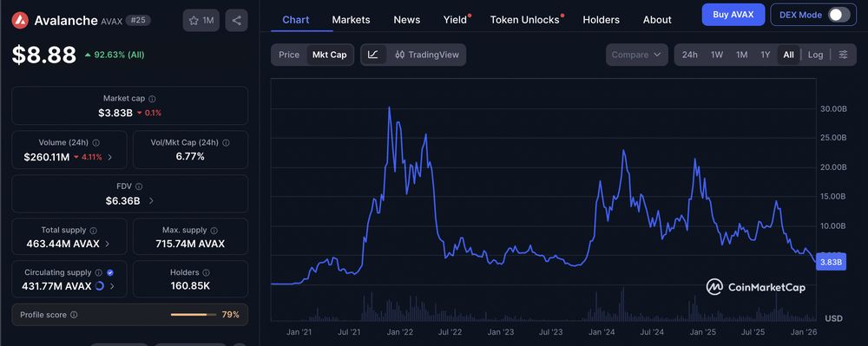Screen dimensions: 868x346
Task: Click the 160.85K holders value
Action: coord(190,286)
